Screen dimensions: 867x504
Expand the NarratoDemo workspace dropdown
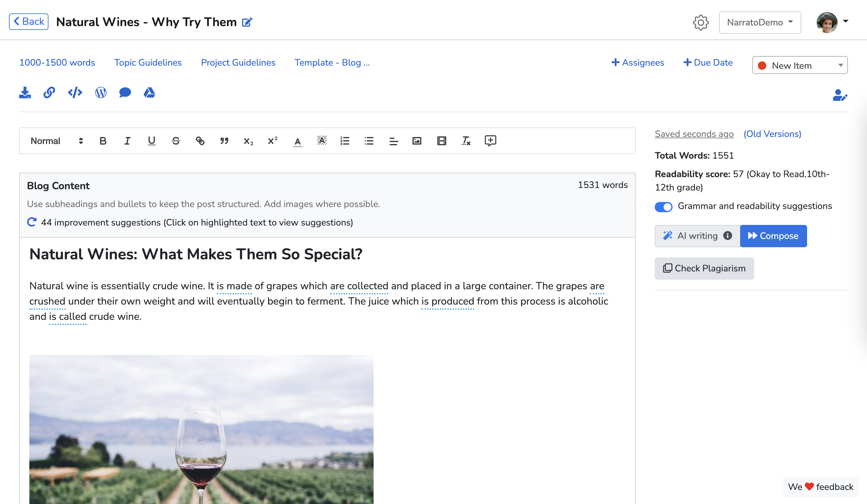pyautogui.click(x=760, y=23)
